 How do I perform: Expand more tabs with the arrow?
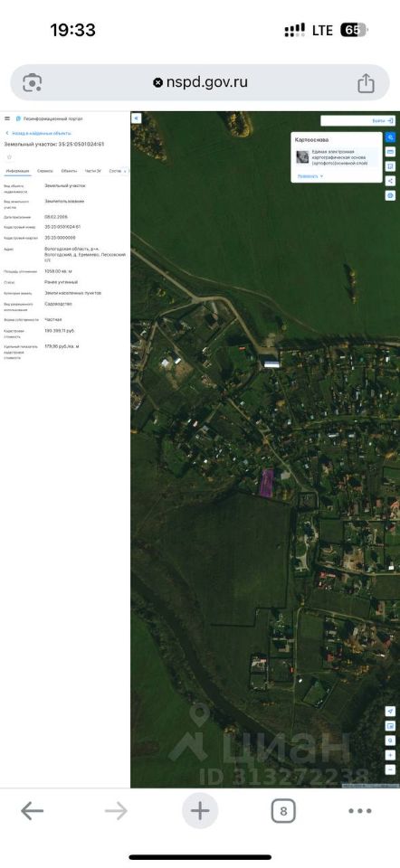(x=125, y=171)
